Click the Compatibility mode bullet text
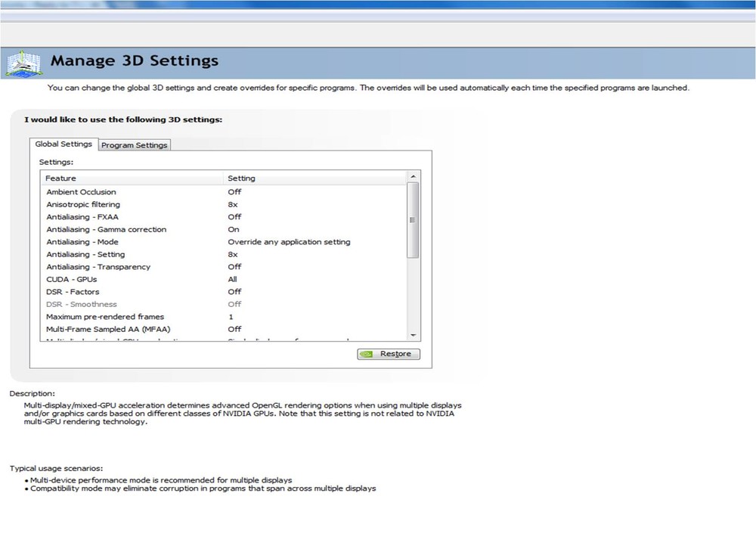 [203, 488]
